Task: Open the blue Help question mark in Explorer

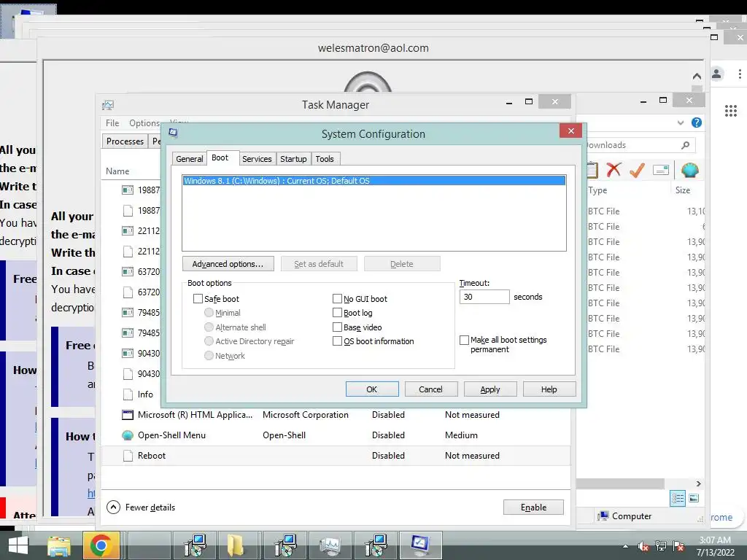Action: pyautogui.click(x=696, y=122)
